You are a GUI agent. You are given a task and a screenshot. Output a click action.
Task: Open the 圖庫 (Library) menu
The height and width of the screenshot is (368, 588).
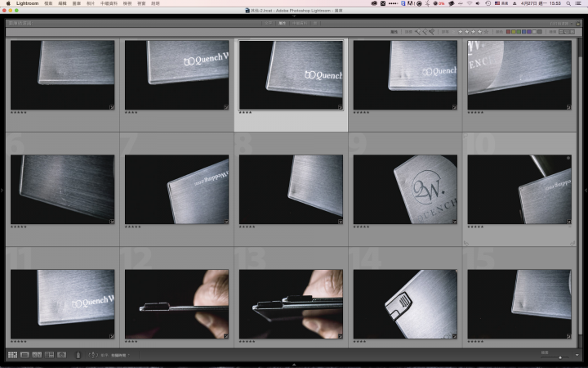pos(77,3)
